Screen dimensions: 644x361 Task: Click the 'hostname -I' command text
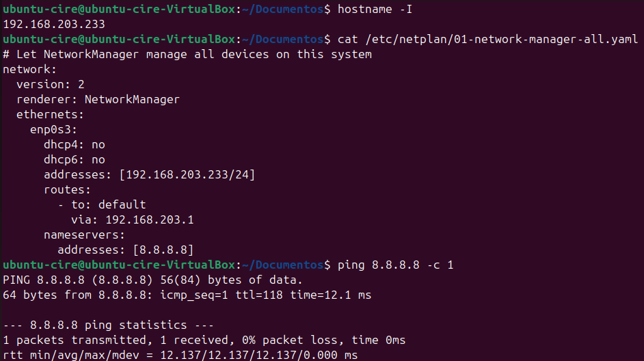375,9
